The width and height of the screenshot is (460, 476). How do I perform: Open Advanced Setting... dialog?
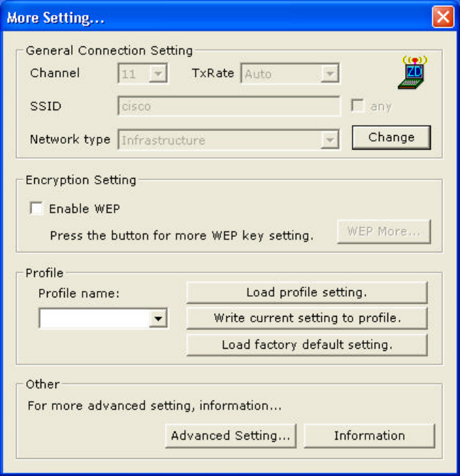(230, 436)
